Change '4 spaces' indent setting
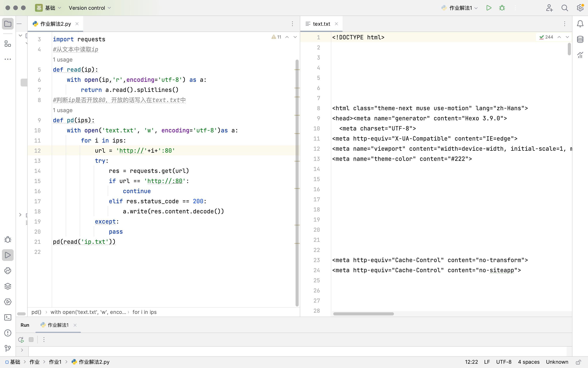 click(529, 362)
